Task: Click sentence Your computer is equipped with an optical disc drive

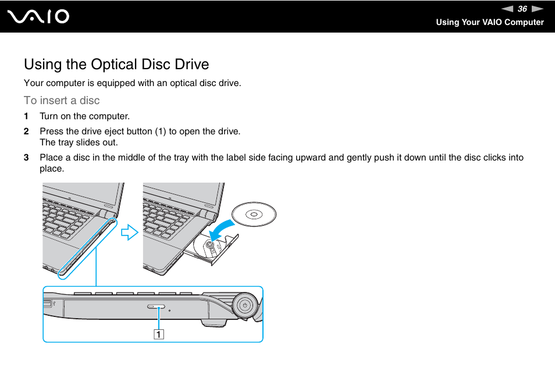Action: [x=133, y=83]
